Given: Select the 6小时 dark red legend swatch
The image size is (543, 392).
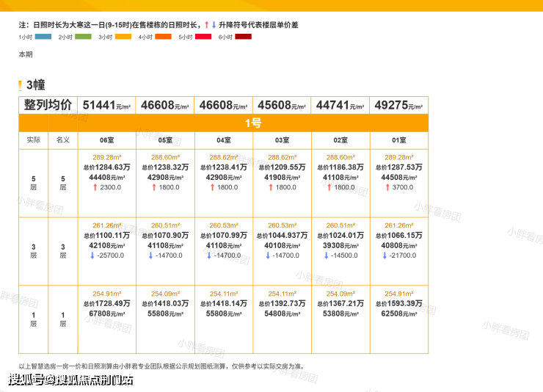Looking at the screenshot, I should tap(243, 37).
